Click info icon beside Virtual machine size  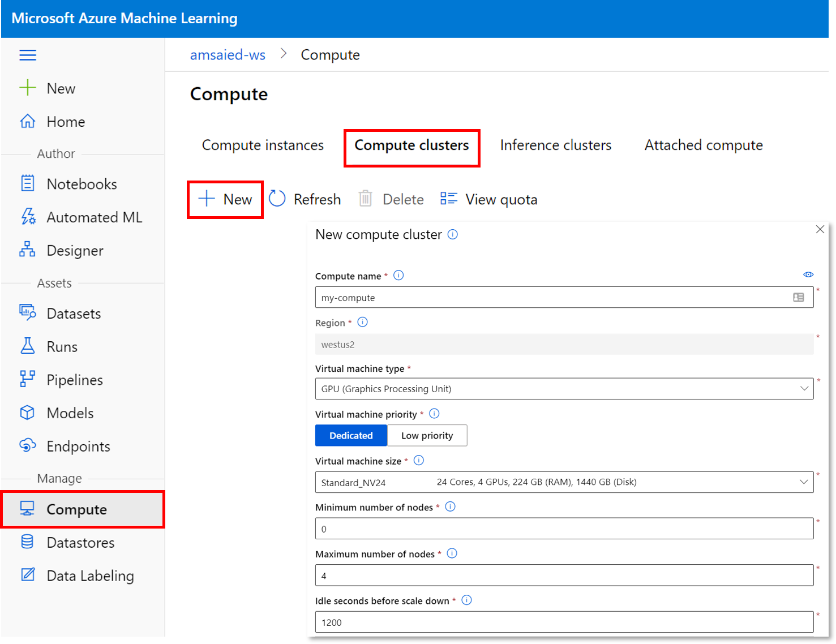point(419,461)
